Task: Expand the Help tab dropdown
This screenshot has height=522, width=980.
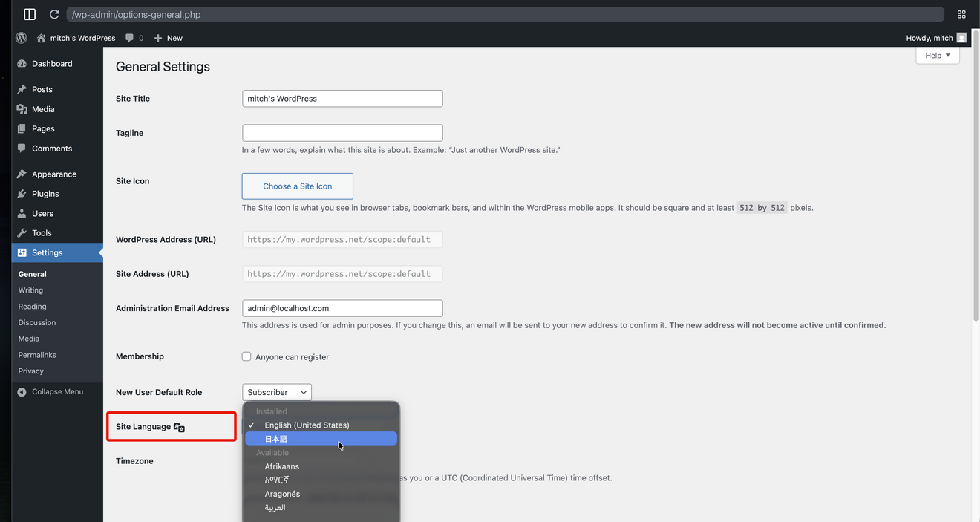Action: pos(938,55)
